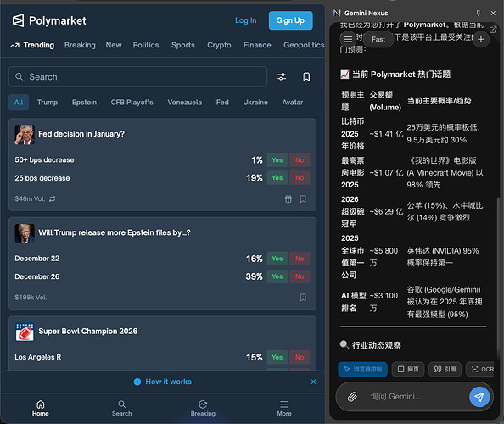Buy No on December 26
504x424 pixels.
[300, 276]
